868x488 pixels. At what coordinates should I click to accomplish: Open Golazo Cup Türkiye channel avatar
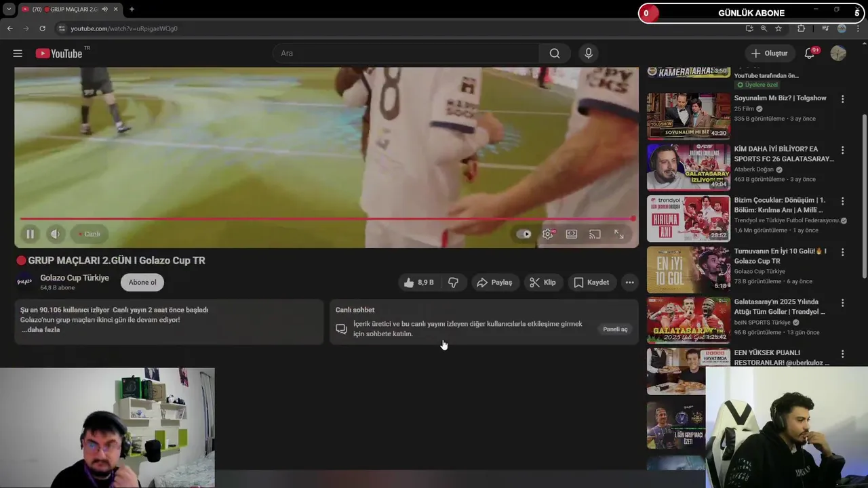pos(24,282)
